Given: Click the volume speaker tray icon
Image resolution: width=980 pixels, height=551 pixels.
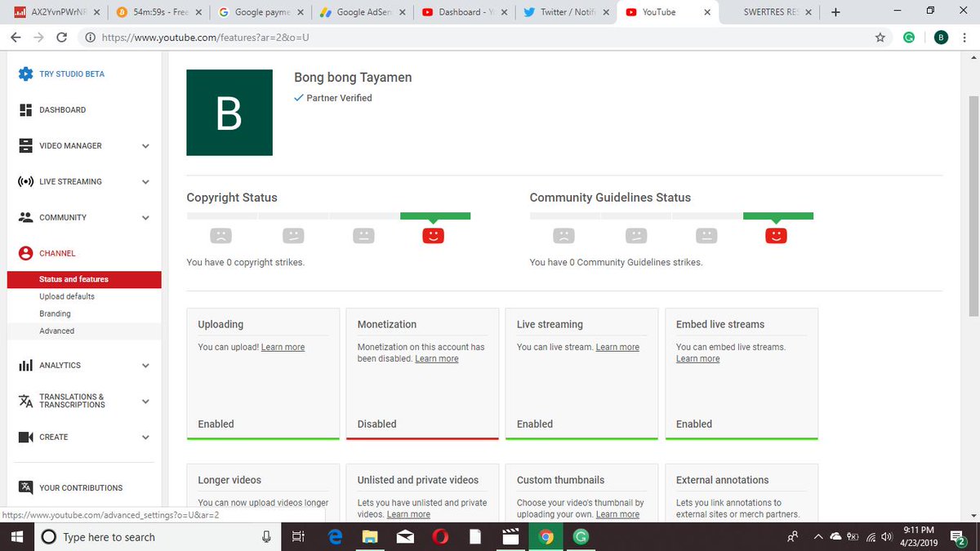Looking at the screenshot, I should pos(888,536).
